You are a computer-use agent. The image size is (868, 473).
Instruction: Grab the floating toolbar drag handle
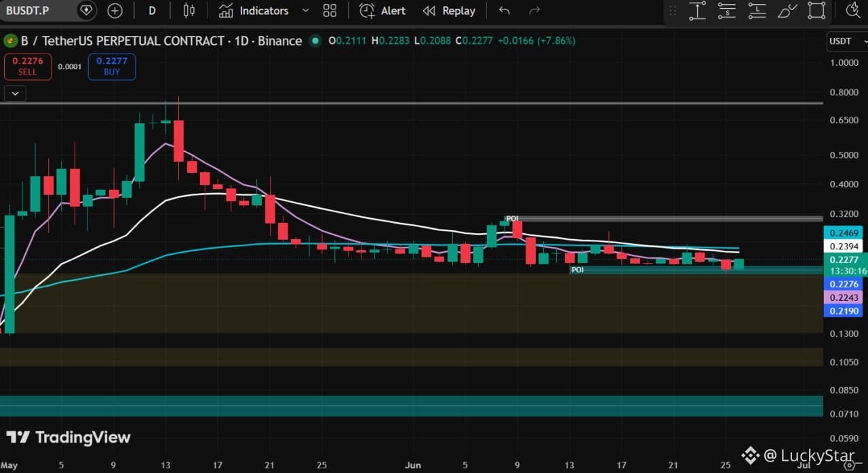(673, 10)
